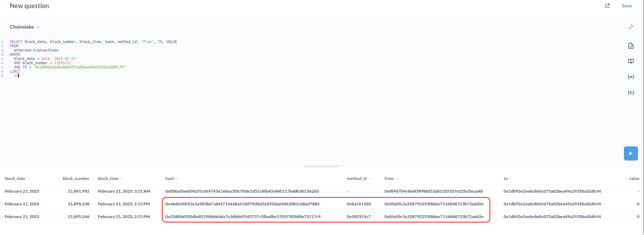Viewport: 644px width, 235px height.
Task: Select the method_id cell 0x582515c7
Action: click(359, 217)
